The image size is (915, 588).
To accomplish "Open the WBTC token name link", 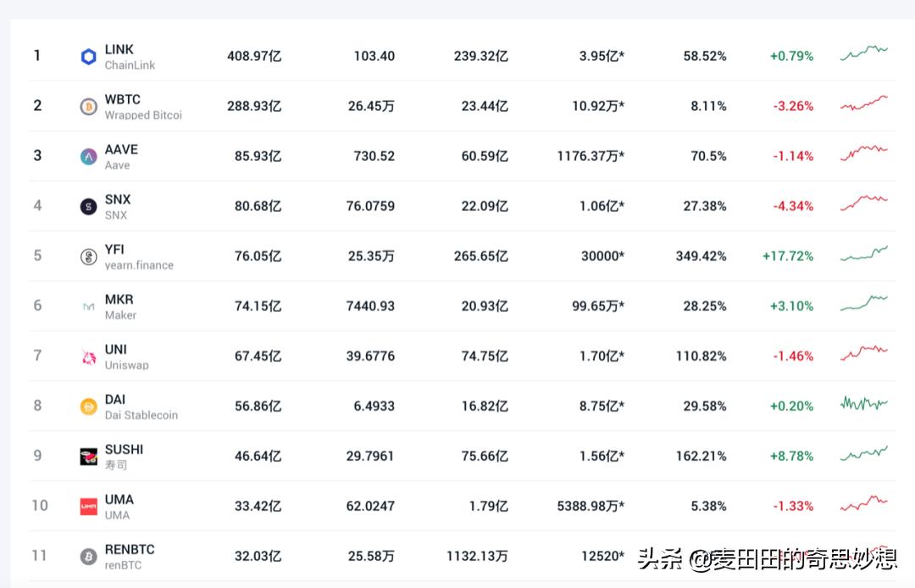I will [x=123, y=99].
